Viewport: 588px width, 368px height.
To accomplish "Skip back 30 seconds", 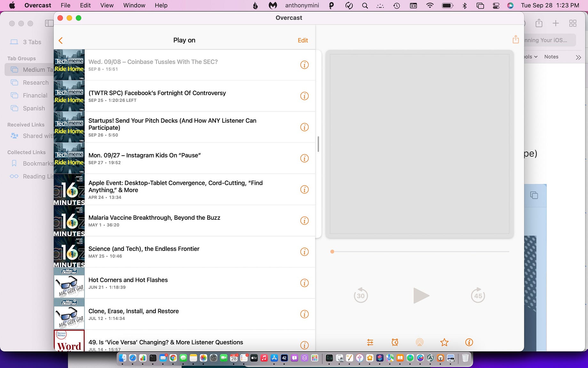I will pyautogui.click(x=361, y=295).
